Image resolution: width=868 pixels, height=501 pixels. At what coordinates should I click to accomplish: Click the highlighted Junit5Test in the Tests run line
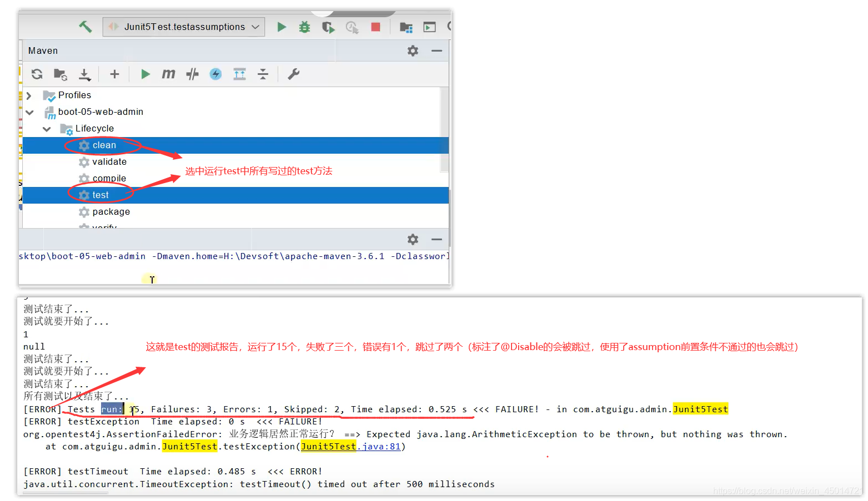point(700,409)
